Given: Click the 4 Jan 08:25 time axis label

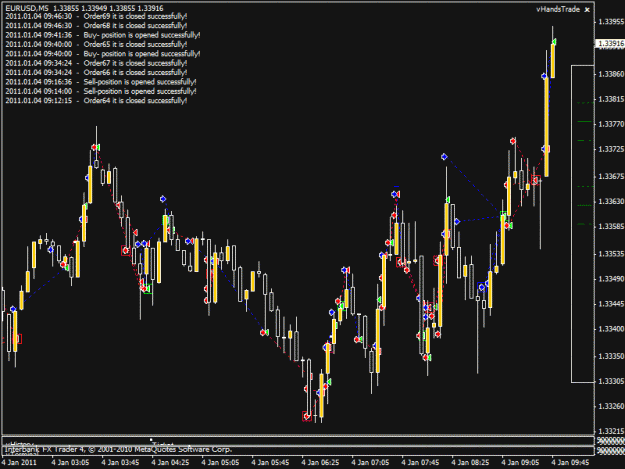Looking at the screenshot, I should pyautogui.click(x=470, y=463).
